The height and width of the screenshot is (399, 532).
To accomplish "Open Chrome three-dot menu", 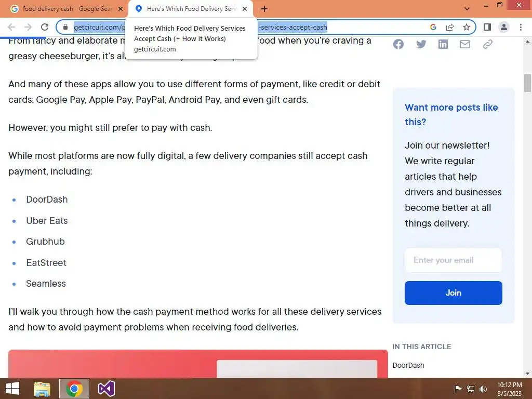I will click(521, 27).
